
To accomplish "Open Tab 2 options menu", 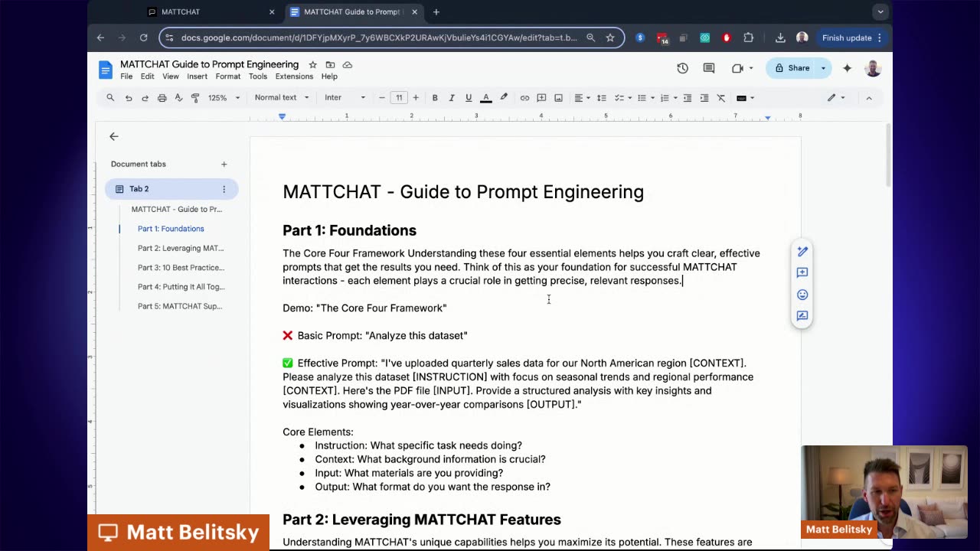I will [x=224, y=189].
